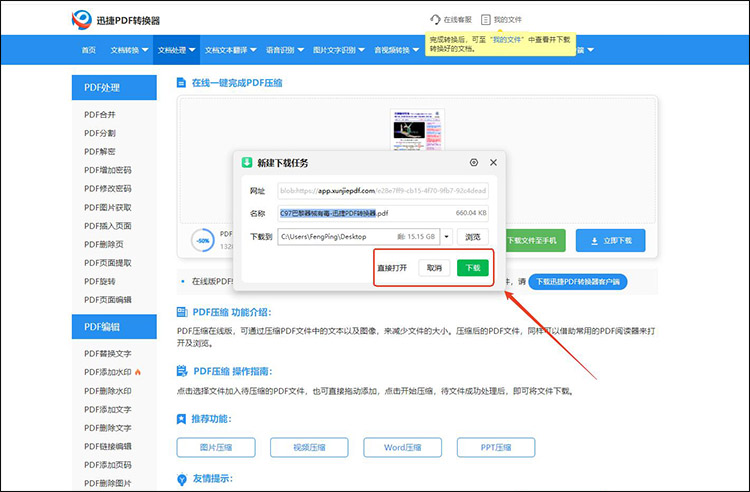Select PDF删除页 in sidebar
The image size is (750, 492).
click(x=104, y=244)
